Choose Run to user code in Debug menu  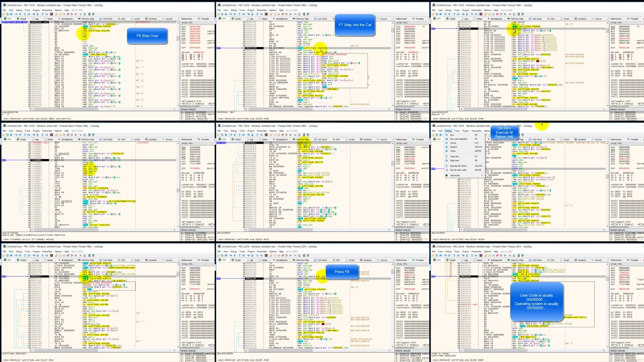tap(465, 170)
